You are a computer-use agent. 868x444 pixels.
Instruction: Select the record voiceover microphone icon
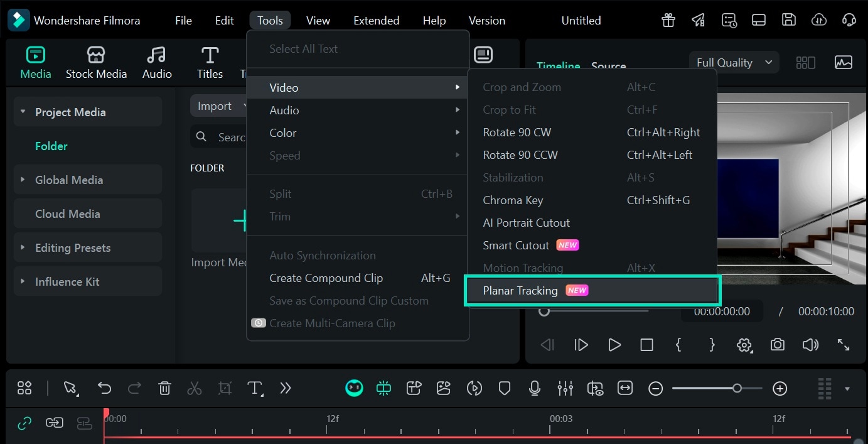[535, 388]
